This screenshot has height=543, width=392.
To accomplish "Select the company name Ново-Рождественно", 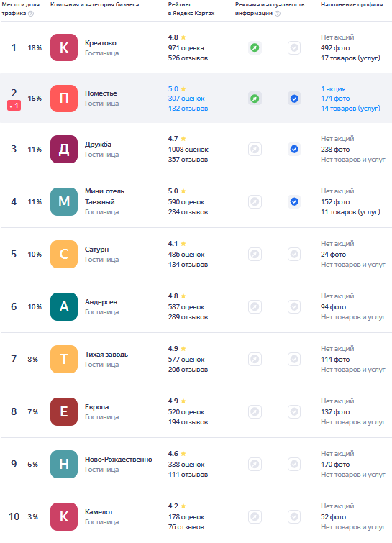I will 119,459.
